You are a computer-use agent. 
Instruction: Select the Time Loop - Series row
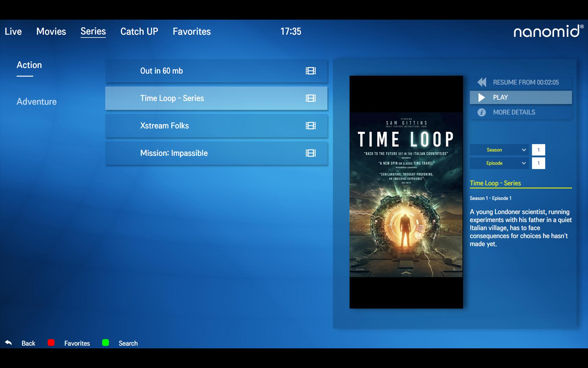(x=216, y=98)
